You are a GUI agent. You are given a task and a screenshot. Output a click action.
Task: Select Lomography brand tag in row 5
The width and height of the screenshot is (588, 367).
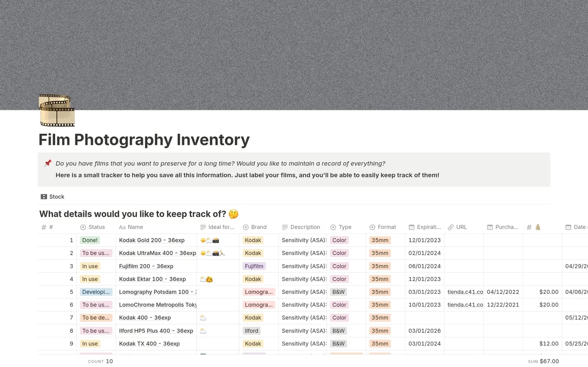259,292
